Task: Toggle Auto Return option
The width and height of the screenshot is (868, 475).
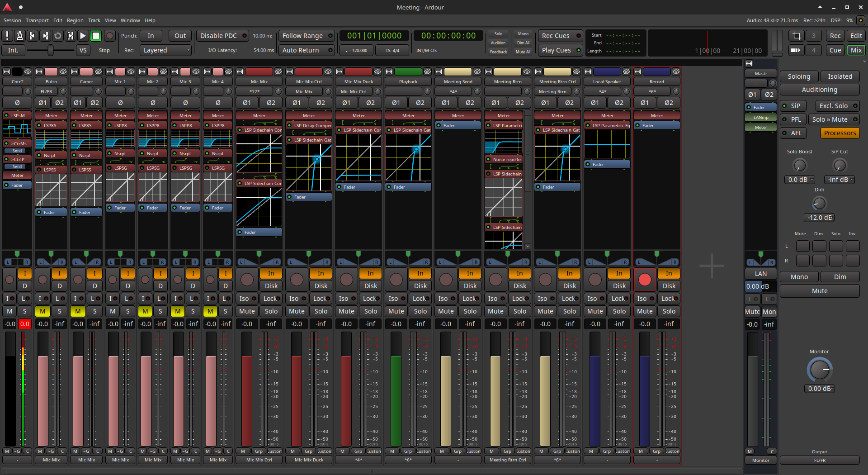Action: point(307,50)
